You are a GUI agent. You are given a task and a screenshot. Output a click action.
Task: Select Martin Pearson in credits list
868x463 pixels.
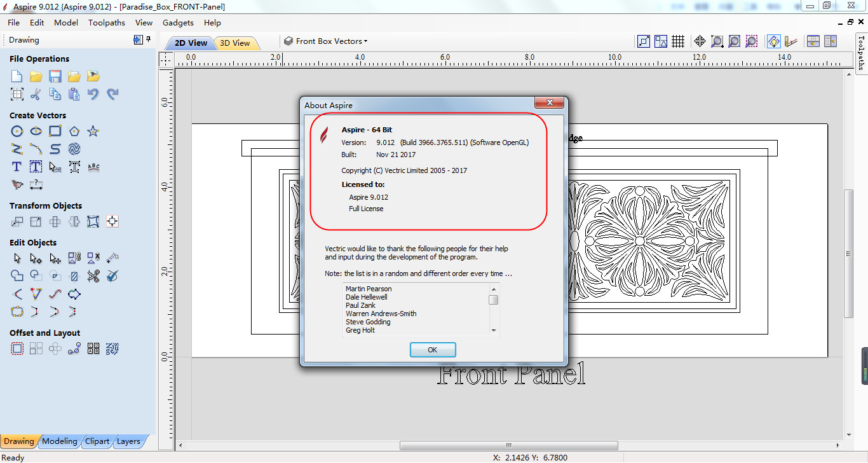[x=369, y=289]
